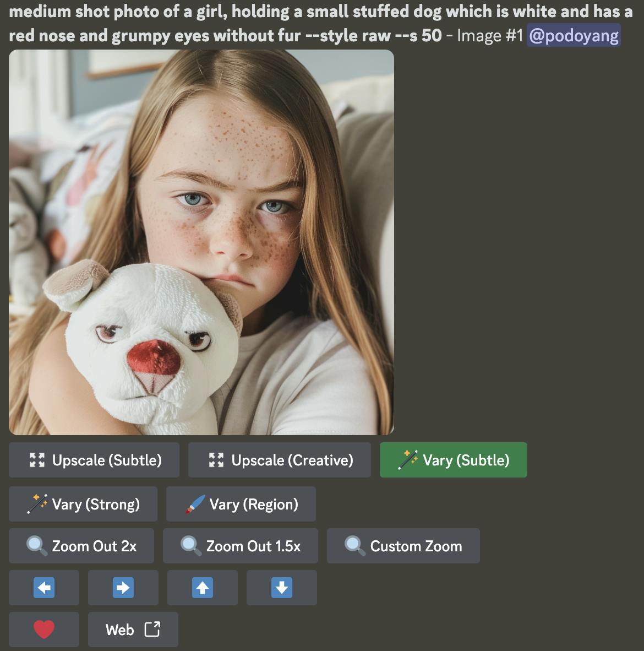Click Zoom Out 1.5x
The image size is (644, 651).
pyautogui.click(x=240, y=546)
